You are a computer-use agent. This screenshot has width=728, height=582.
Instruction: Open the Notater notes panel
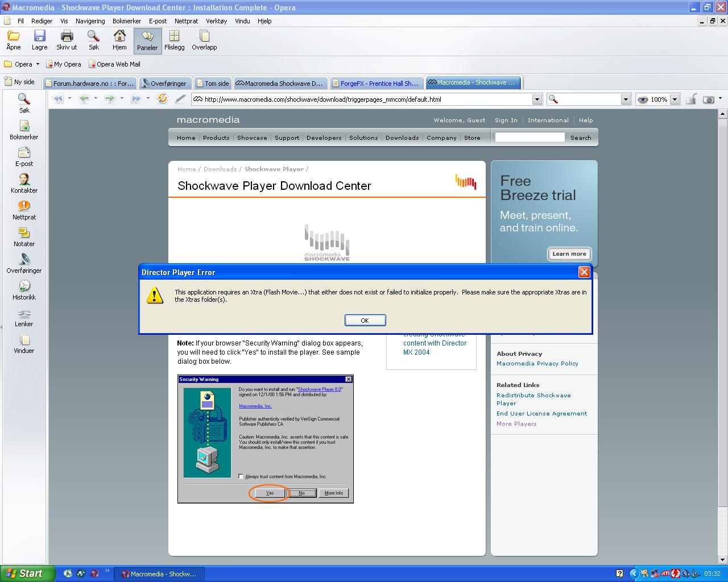24,236
